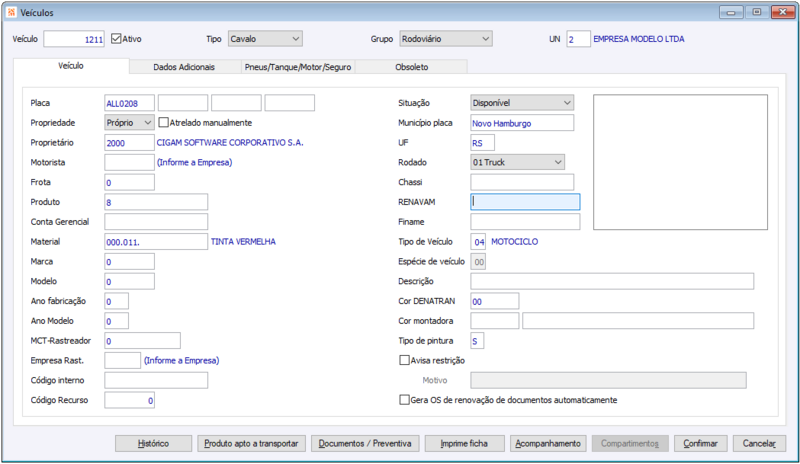Focus the Empresa Rast. field
Image resolution: width=800 pixels, height=464 pixels.
click(122, 360)
